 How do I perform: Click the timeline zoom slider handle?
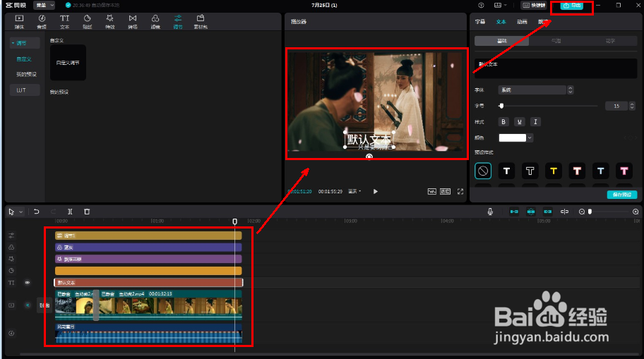coord(590,212)
